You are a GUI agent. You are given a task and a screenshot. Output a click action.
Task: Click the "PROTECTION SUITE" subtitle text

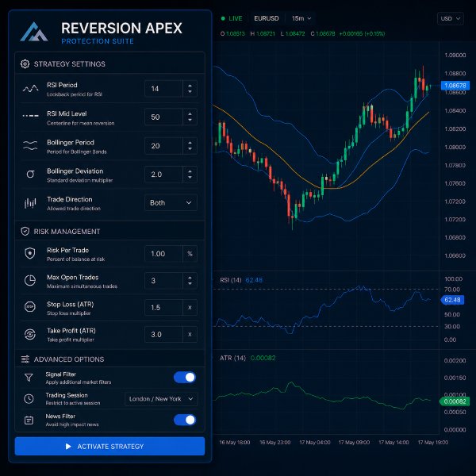[98, 41]
